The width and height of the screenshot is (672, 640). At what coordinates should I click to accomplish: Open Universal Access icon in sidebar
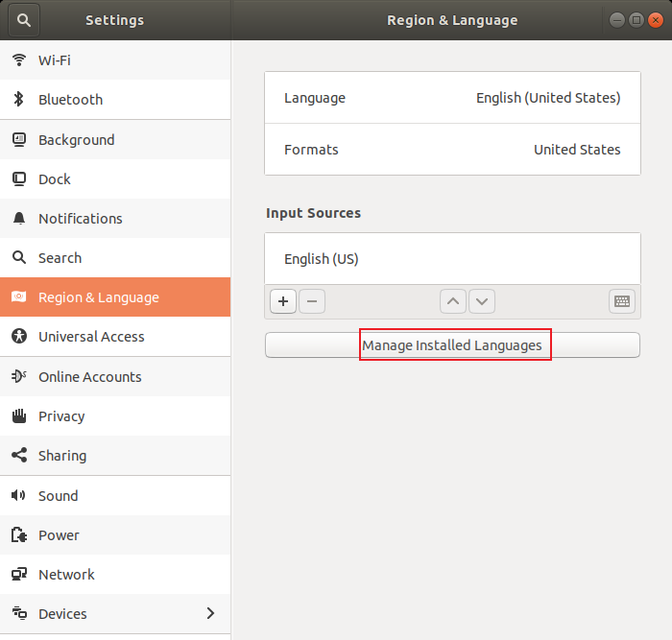click(x=19, y=337)
